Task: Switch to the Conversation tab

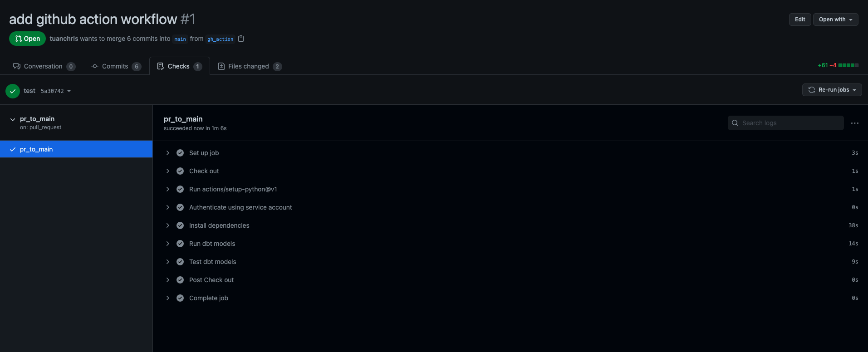Action: click(x=44, y=66)
